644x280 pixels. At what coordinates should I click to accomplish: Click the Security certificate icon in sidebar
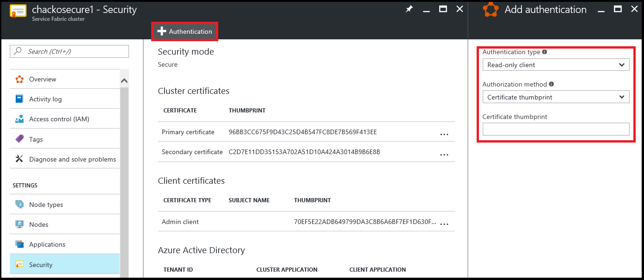pyautogui.click(x=19, y=265)
